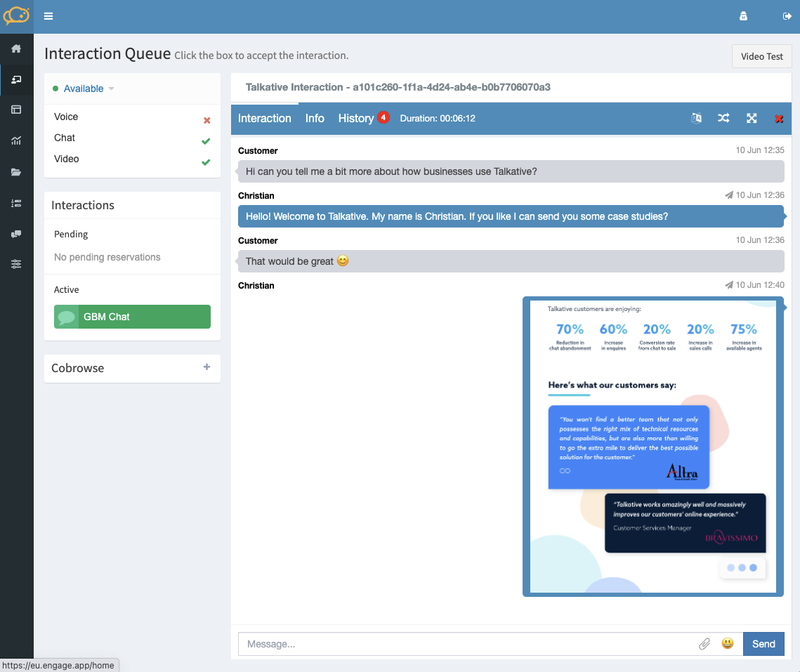Image resolution: width=800 pixels, height=672 pixels.
Task: Open the layout panel sidebar icon
Action: [x=16, y=110]
